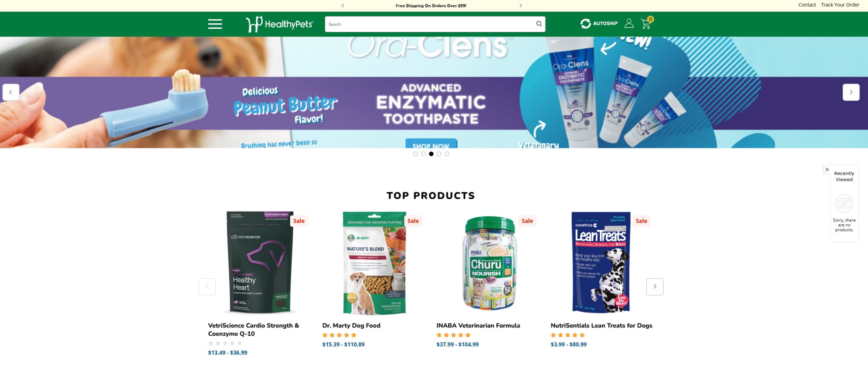The height and width of the screenshot is (366, 868).
Task: Select the last banner slide dot
Action: pyautogui.click(x=447, y=154)
